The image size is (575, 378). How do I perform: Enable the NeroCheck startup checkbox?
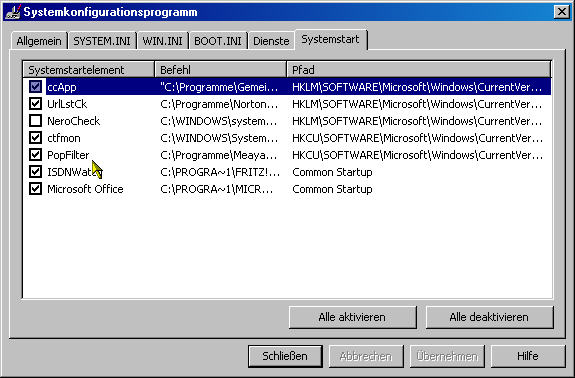click(x=35, y=121)
